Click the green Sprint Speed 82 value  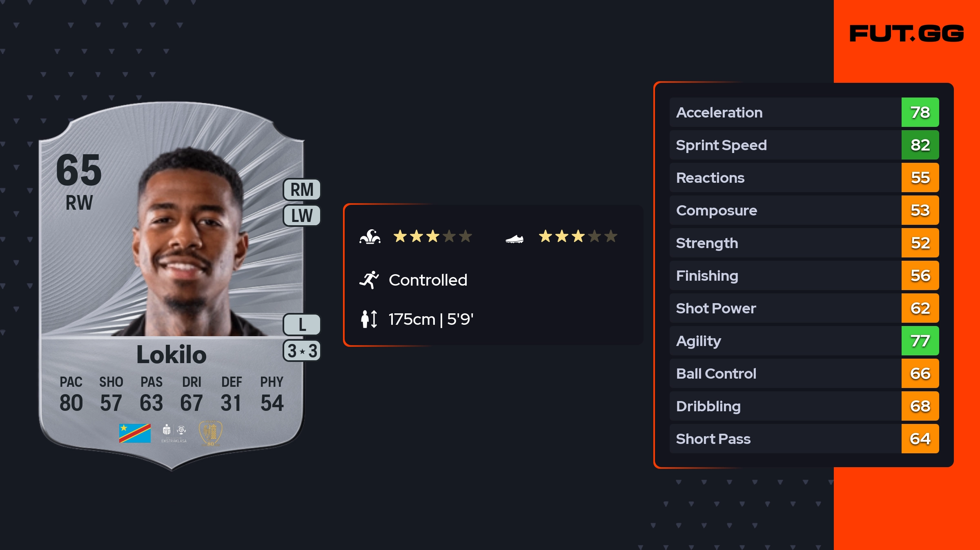920,145
